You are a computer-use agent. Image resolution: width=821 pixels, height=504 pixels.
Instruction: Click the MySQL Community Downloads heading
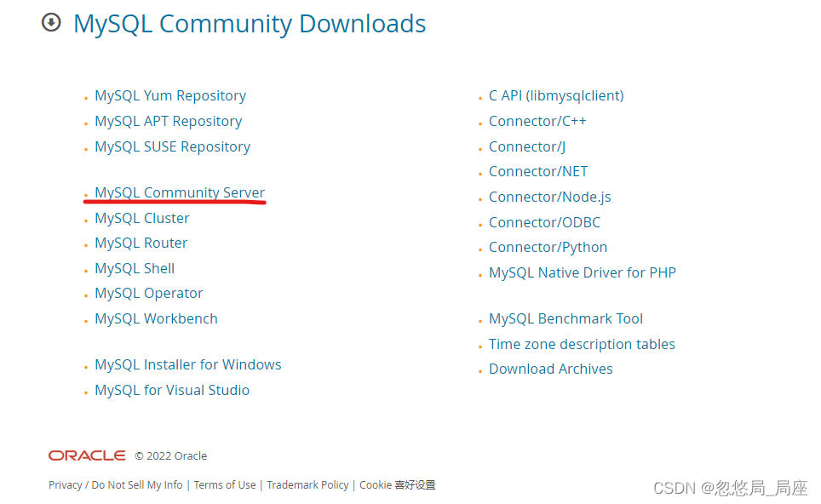250,24
